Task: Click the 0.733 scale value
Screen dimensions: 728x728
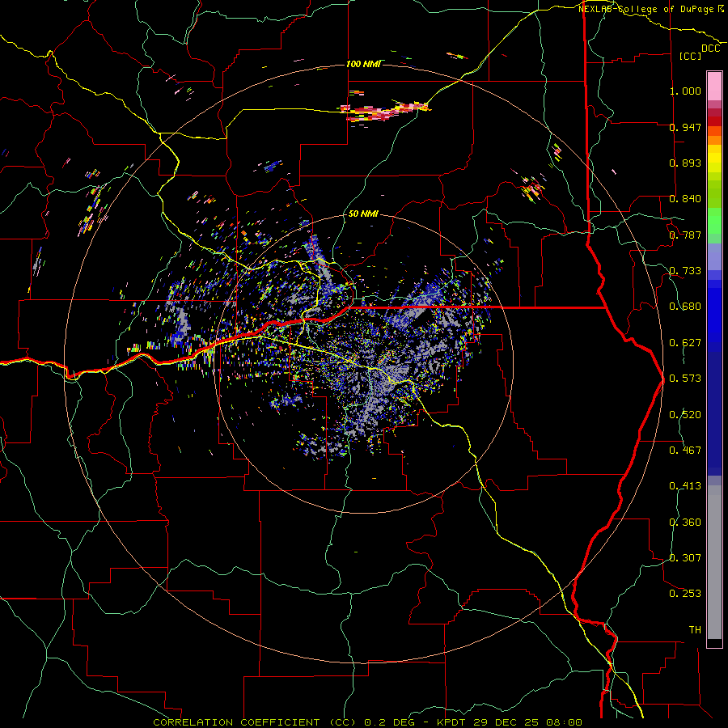Action: coord(685,271)
